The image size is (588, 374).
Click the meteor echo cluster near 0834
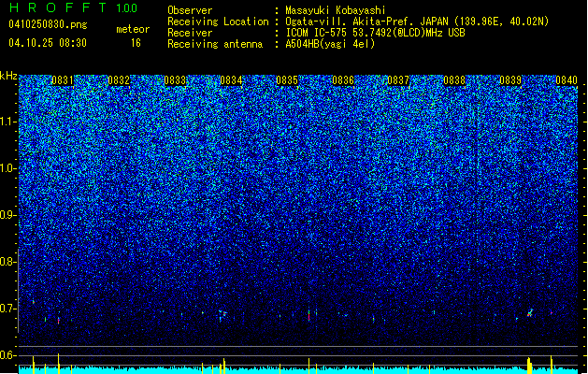tap(222, 314)
